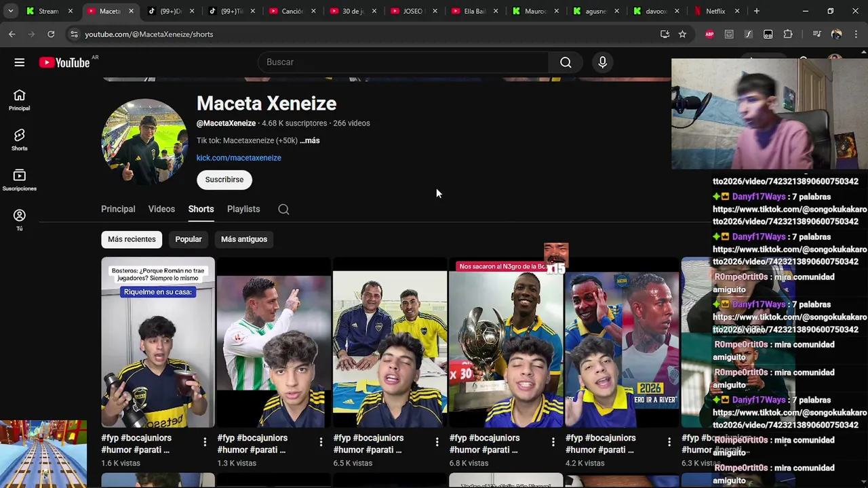Open options for the 6.8 K vistas short
Image resolution: width=868 pixels, height=488 pixels.
[553, 442]
